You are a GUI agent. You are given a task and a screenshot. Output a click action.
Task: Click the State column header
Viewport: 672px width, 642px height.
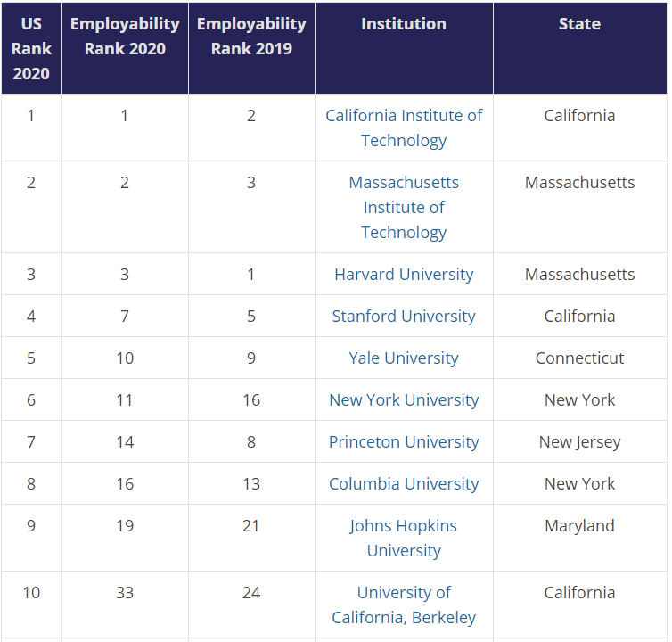point(579,24)
